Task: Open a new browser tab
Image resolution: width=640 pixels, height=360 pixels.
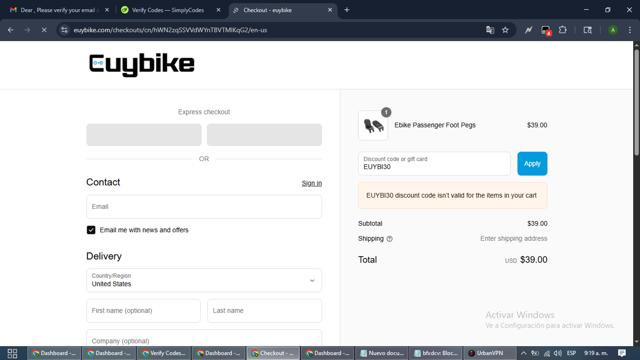Action: [x=347, y=10]
